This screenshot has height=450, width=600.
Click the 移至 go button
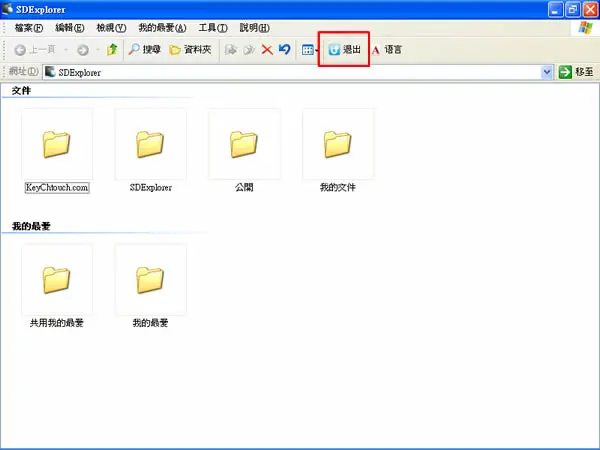tap(576, 72)
